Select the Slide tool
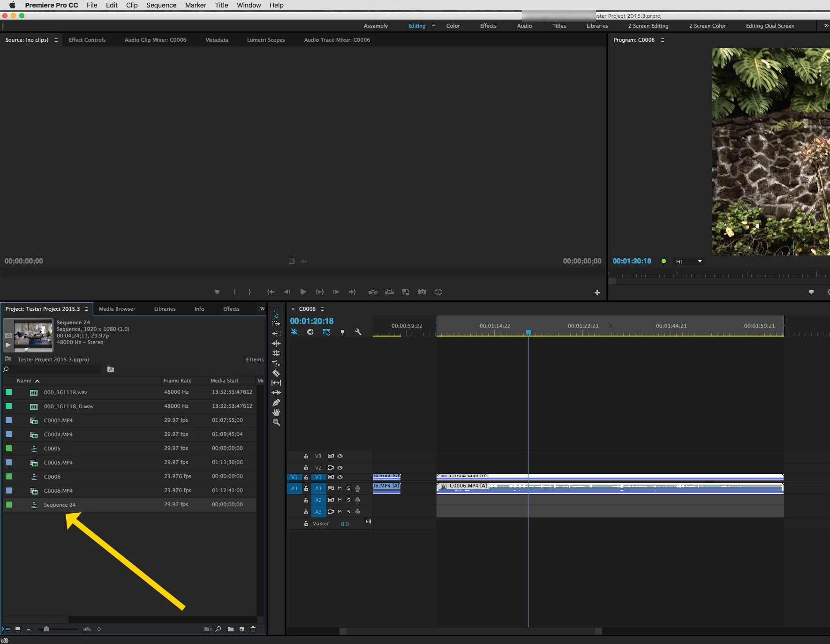The height and width of the screenshot is (644, 830). click(276, 393)
